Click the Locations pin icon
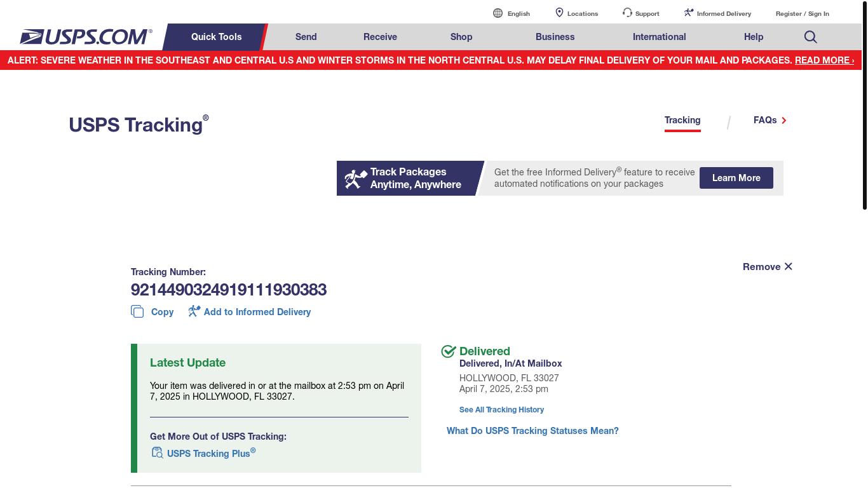The image size is (868, 488). point(559,13)
